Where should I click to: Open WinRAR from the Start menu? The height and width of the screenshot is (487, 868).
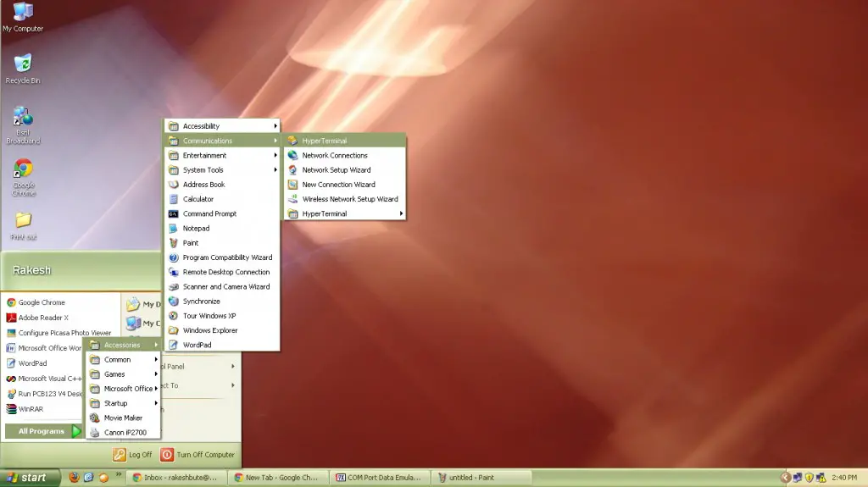point(44,409)
